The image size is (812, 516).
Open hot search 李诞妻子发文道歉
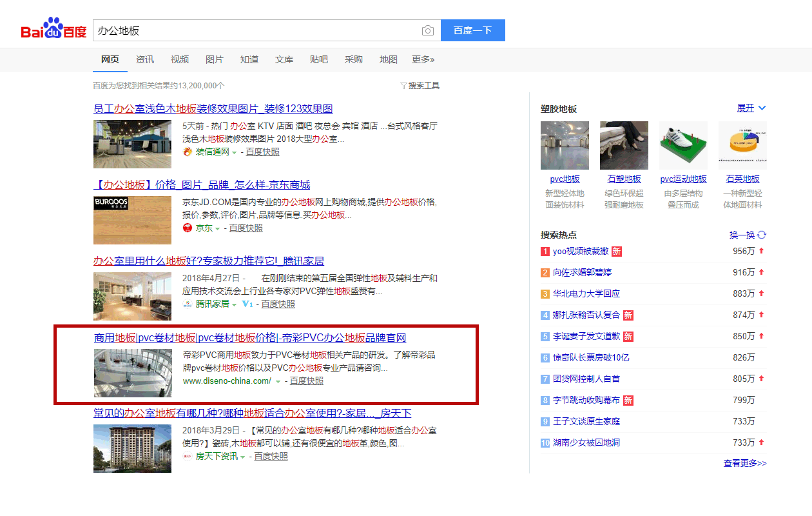click(586, 337)
